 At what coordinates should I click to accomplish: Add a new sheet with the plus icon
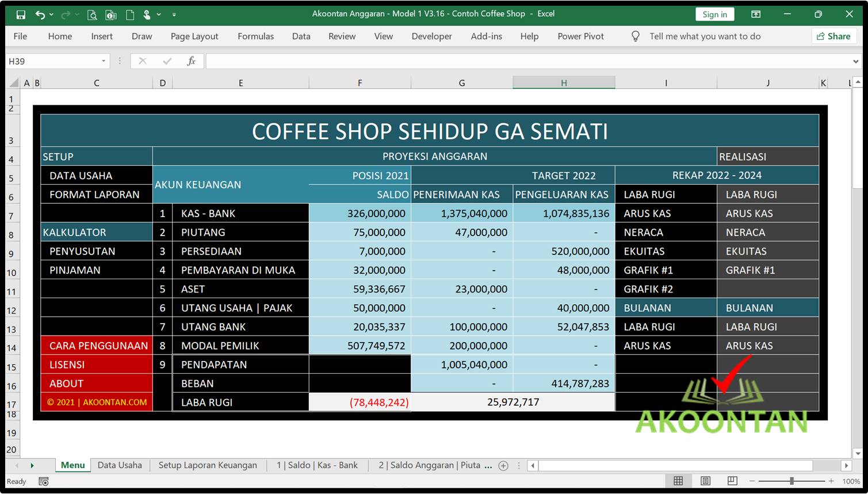click(503, 465)
